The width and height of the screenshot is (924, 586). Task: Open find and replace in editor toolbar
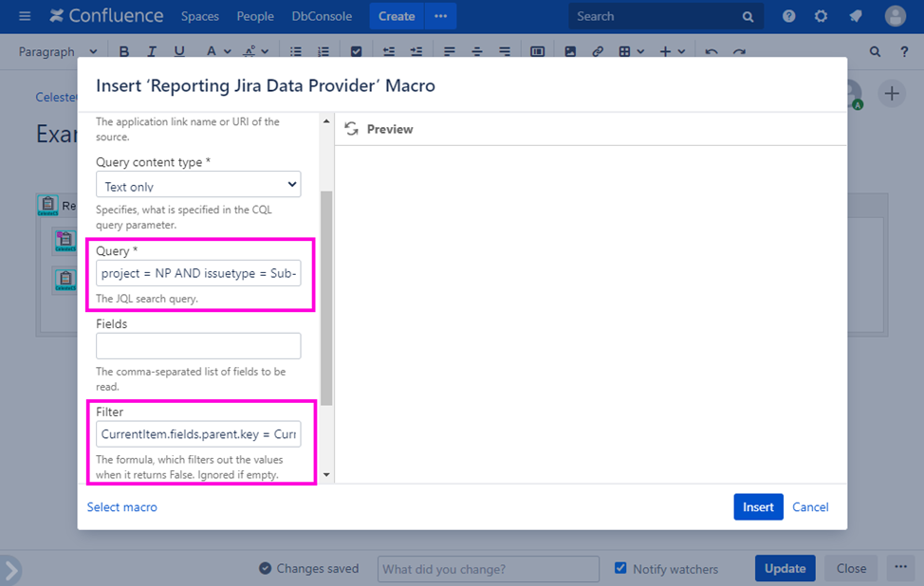[875, 52]
